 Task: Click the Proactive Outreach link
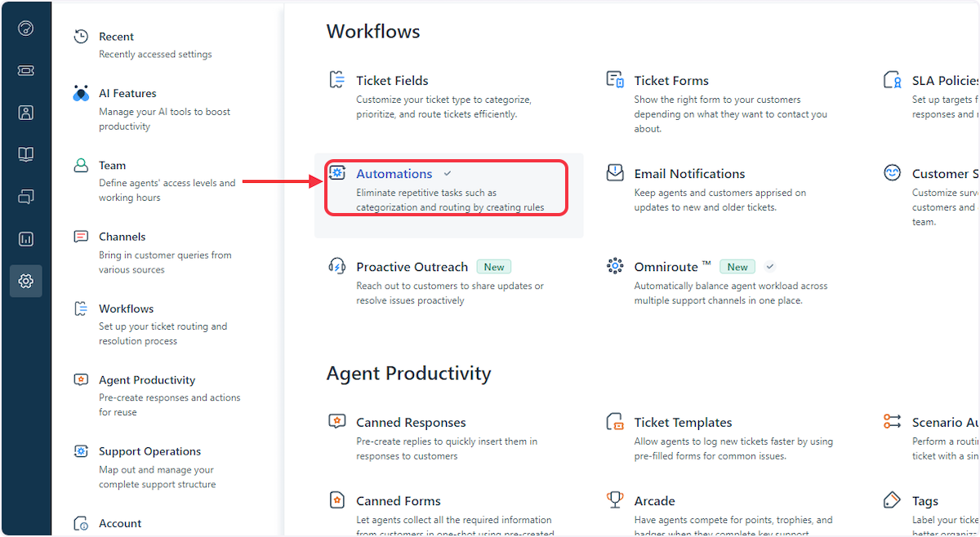(x=412, y=266)
